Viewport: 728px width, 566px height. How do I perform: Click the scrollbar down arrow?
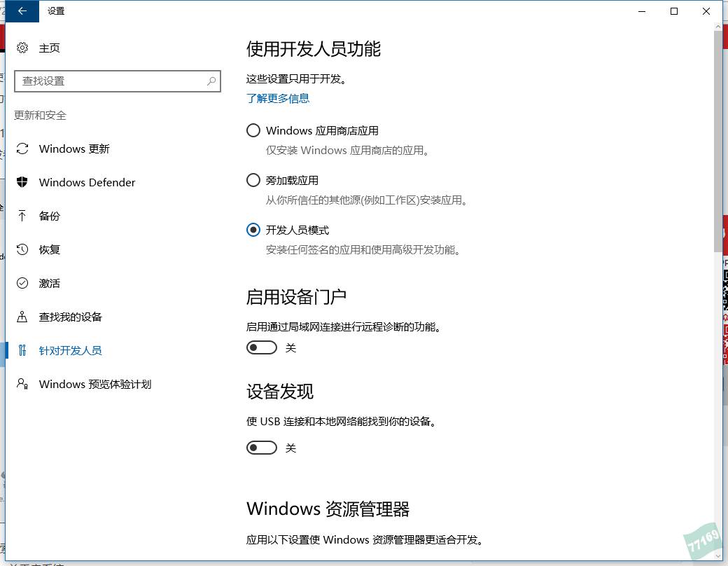pos(718,555)
